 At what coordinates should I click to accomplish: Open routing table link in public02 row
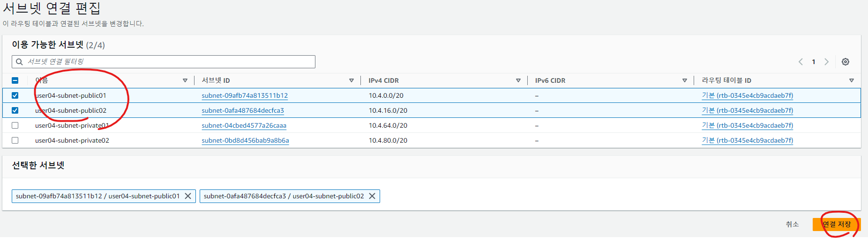click(747, 110)
